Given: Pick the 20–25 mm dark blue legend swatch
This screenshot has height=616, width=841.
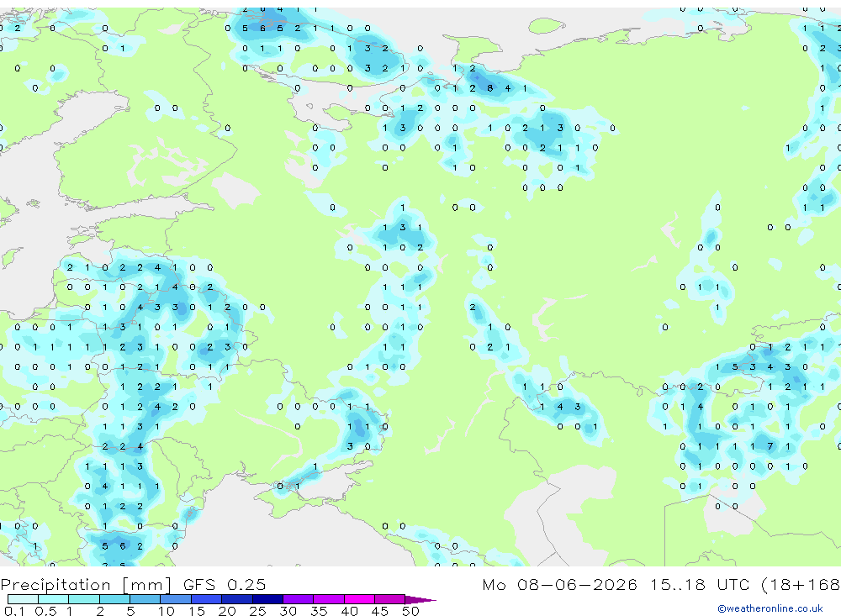Looking at the screenshot, I should click(x=236, y=599).
